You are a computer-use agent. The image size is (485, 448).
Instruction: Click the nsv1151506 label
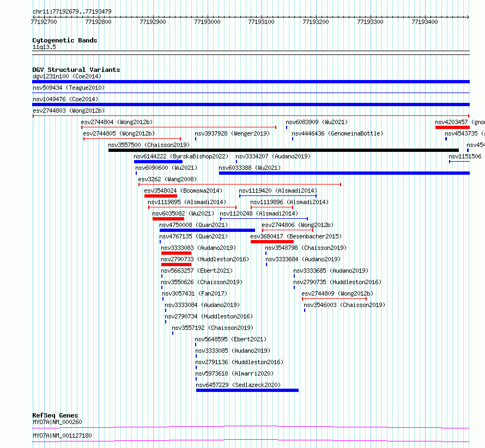coord(465,156)
